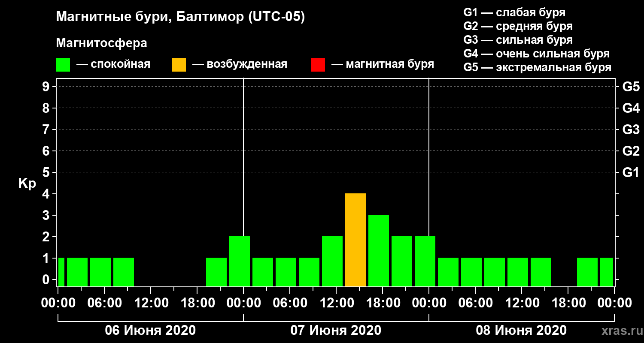
Task: Click the right-axis 'G1' label
Action: tap(631, 172)
